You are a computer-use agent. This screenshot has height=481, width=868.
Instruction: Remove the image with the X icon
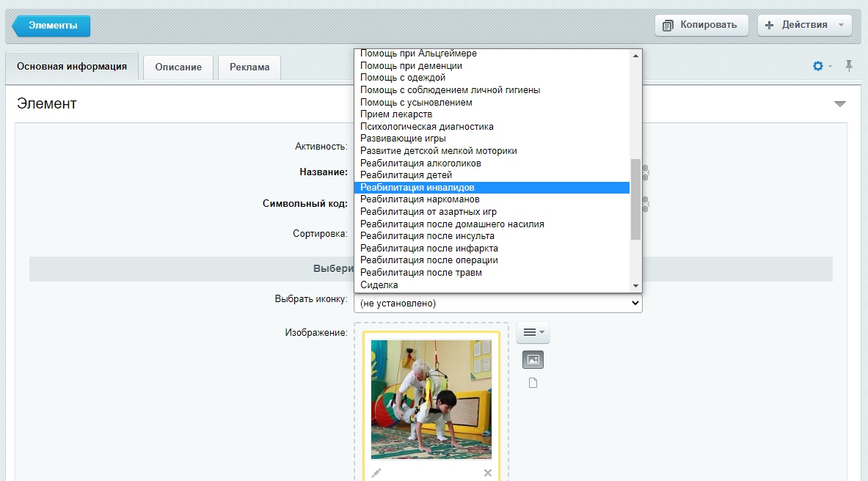point(488,473)
